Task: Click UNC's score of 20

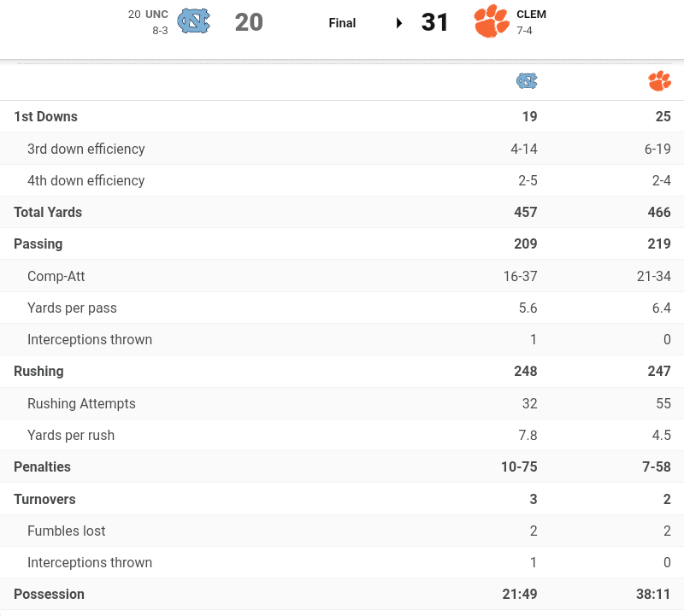Action: tap(249, 22)
